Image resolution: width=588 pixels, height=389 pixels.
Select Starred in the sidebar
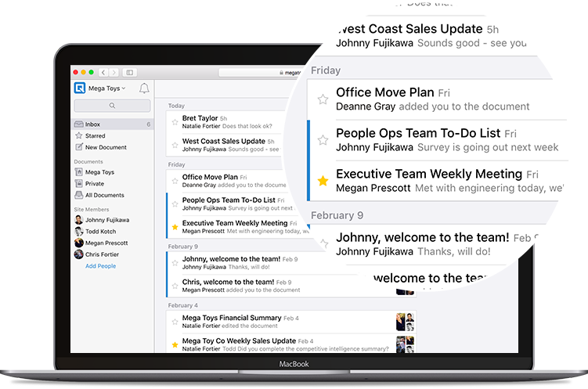tap(95, 136)
